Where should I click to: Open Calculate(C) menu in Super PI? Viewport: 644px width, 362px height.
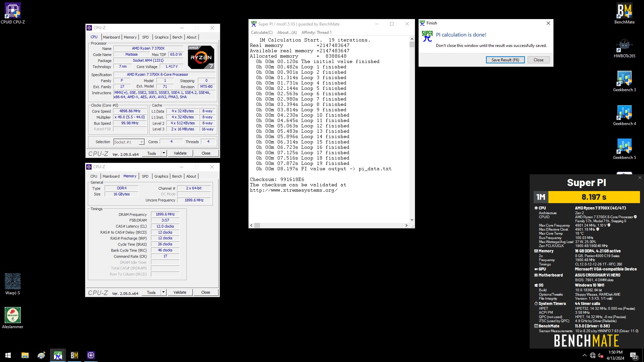pos(262,33)
